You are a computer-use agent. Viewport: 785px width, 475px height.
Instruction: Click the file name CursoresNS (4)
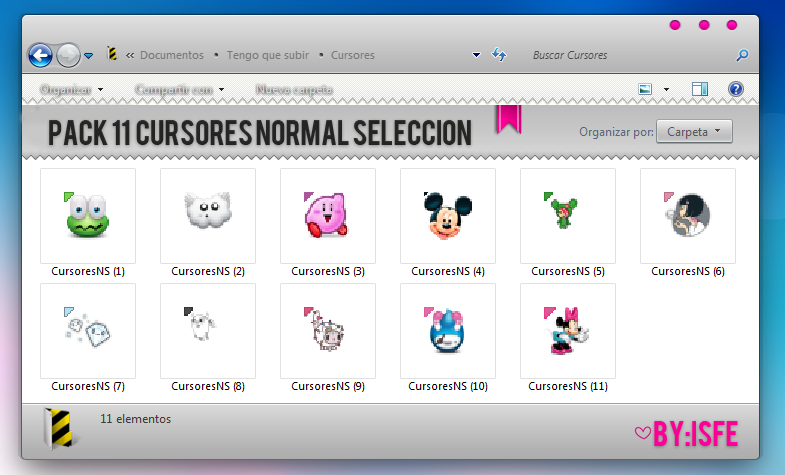[x=448, y=271]
